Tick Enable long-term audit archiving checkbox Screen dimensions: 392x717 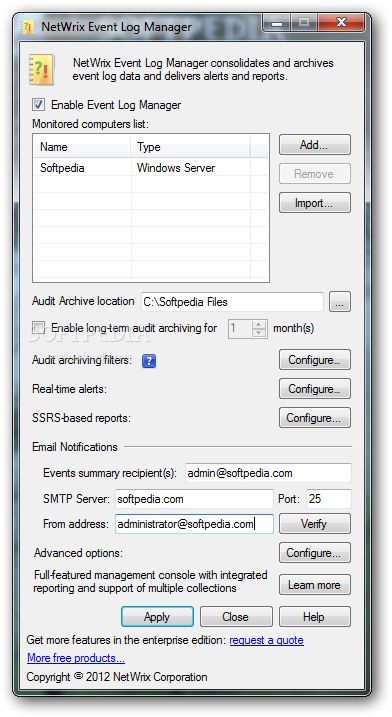tap(38, 327)
